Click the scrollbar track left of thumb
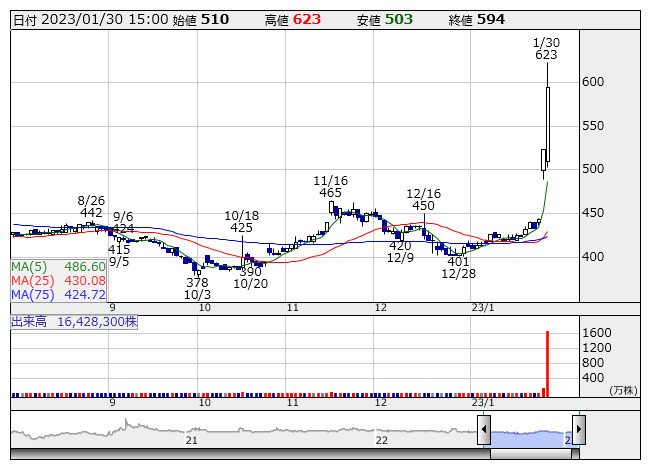This screenshot has height=470, width=653. coord(250,454)
